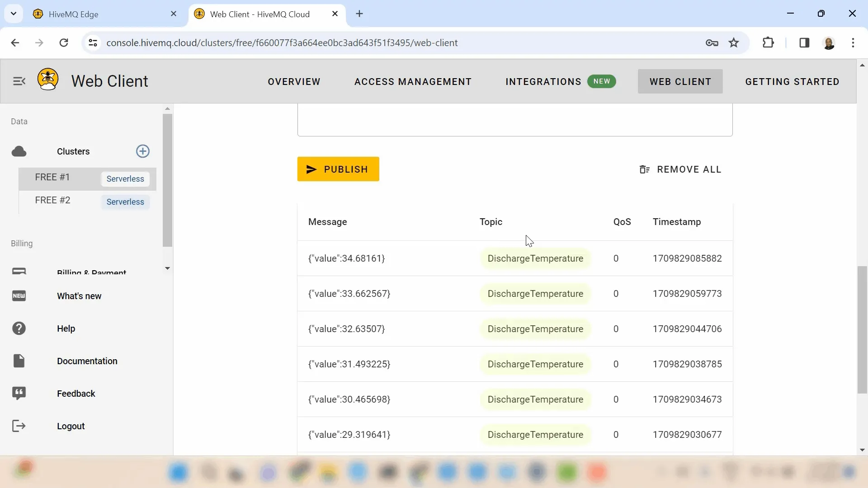Open Access Management tab
Image resolution: width=868 pixels, height=488 pixels.
(x=413, y=82)
